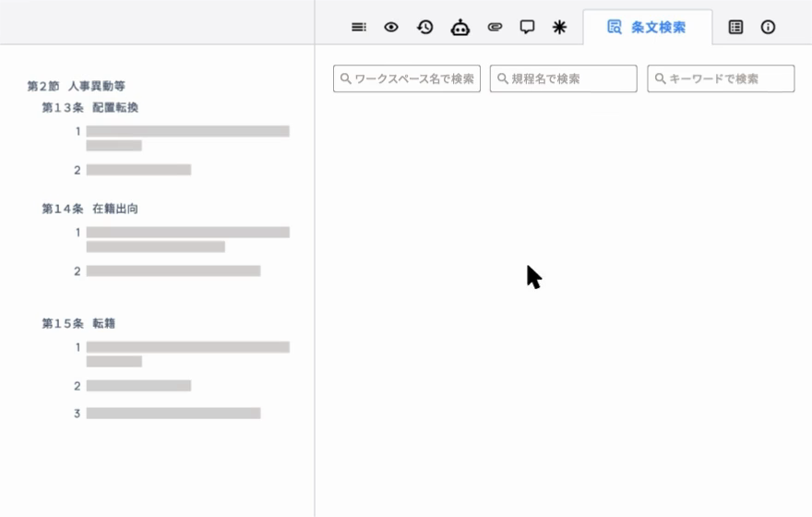The width and height of the screenshot is (812, 517).
Task: Toggle the eye preview icon
Action: pos(391,28)
